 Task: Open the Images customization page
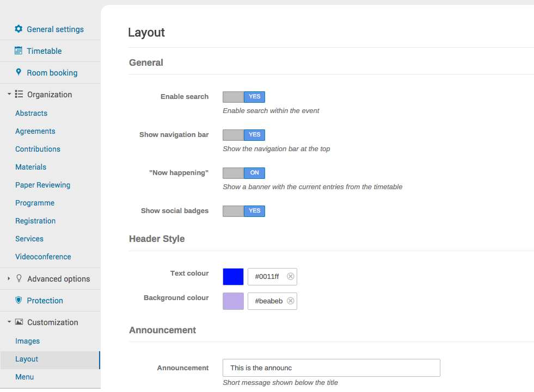(x=28, y=341)
